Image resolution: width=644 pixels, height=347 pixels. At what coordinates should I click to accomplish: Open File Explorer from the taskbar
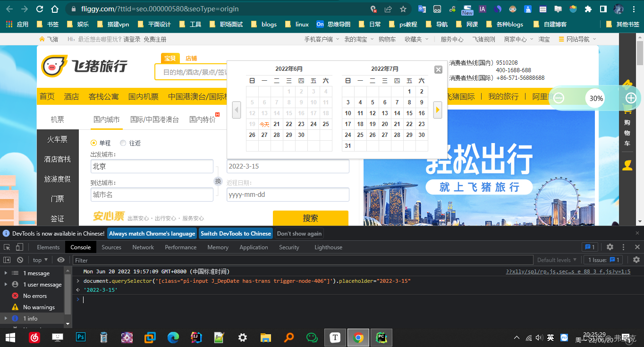click(266, 338)
